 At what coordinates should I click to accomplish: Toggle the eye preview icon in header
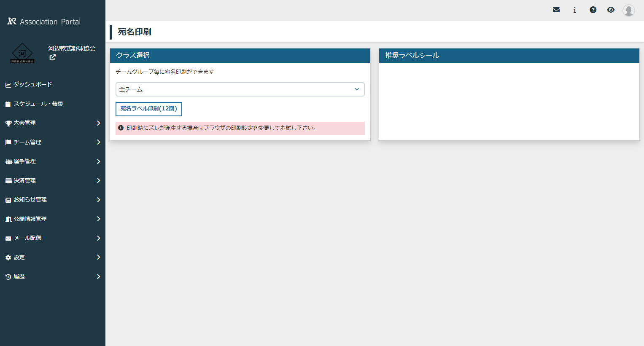[611, 10]
